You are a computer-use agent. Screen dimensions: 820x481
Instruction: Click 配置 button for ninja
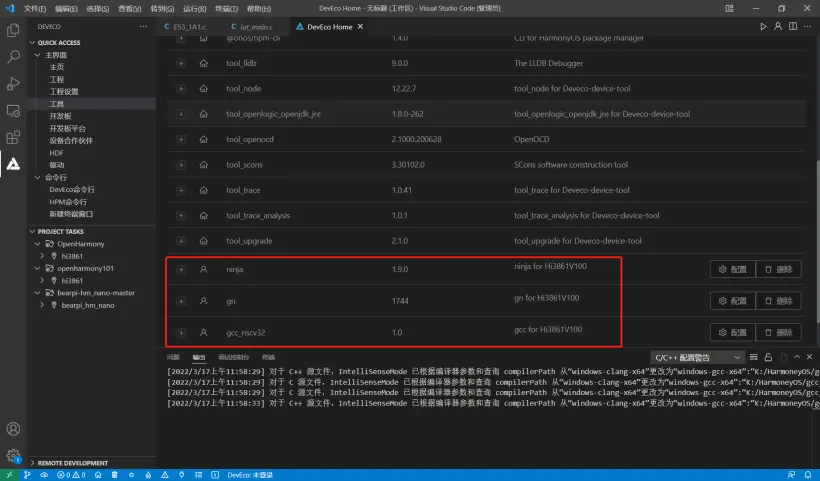click(733, 269)
